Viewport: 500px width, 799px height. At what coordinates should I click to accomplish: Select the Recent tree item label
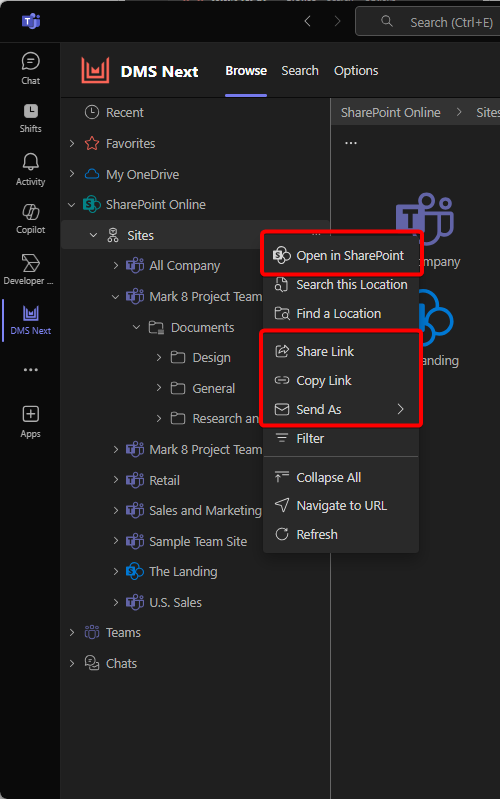(124, 112)
